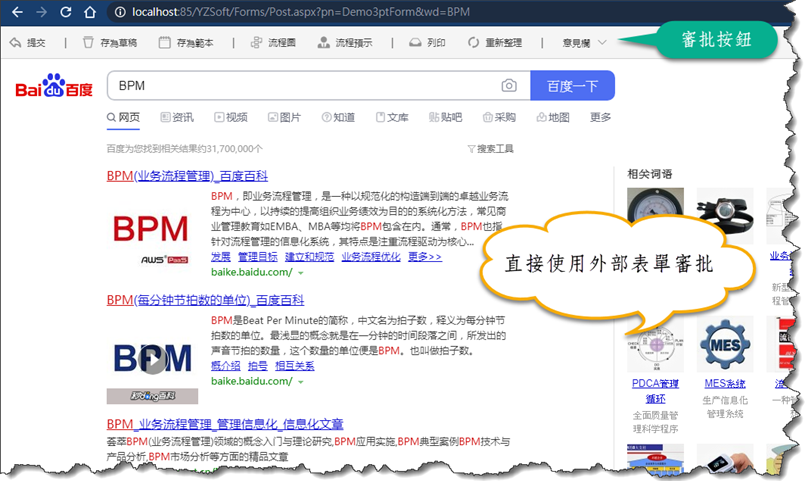The height and width of the screenshot is (481, 805).
Task: Switch to the 知道 tab
Action: (338, 118)
